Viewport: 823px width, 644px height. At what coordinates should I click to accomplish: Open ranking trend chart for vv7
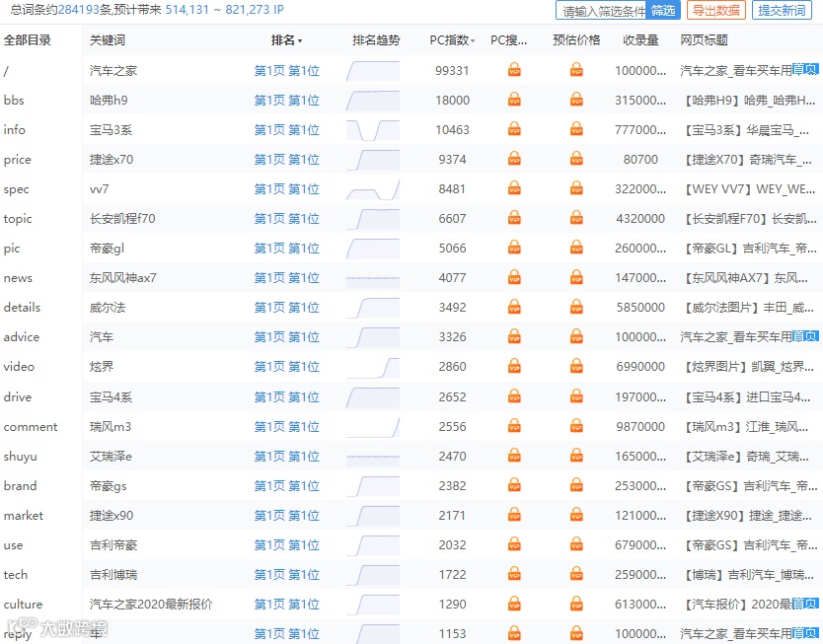(373, 189)
